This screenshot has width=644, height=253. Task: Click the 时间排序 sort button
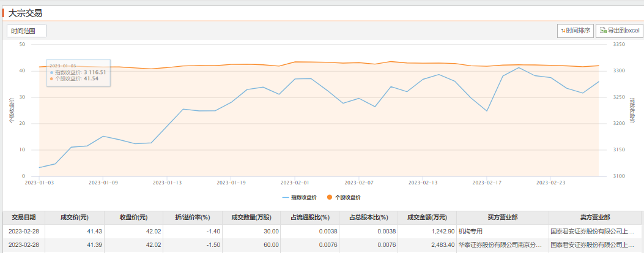[x=575, y=31]
